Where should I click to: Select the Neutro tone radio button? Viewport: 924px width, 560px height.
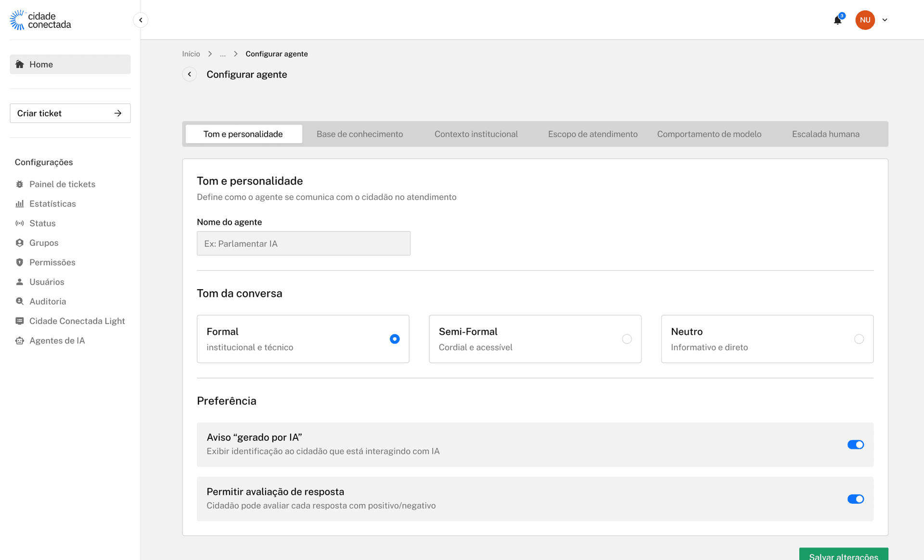859,339
